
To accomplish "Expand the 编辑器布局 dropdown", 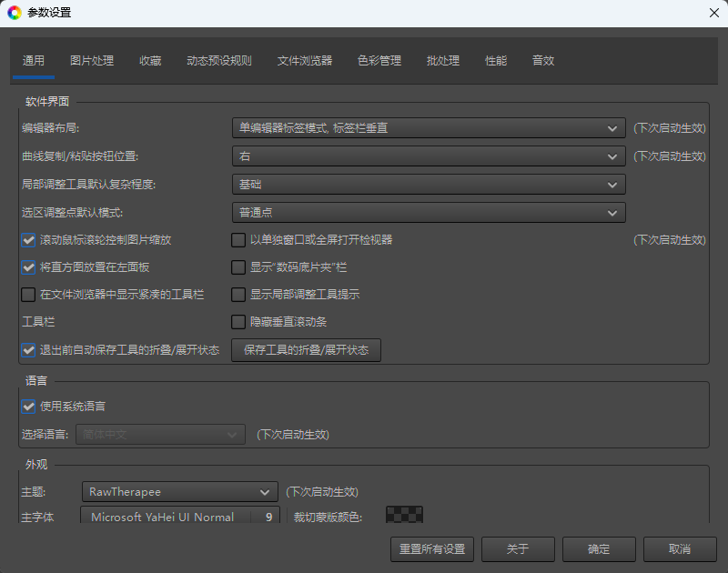I will click(x=429, y=128).
